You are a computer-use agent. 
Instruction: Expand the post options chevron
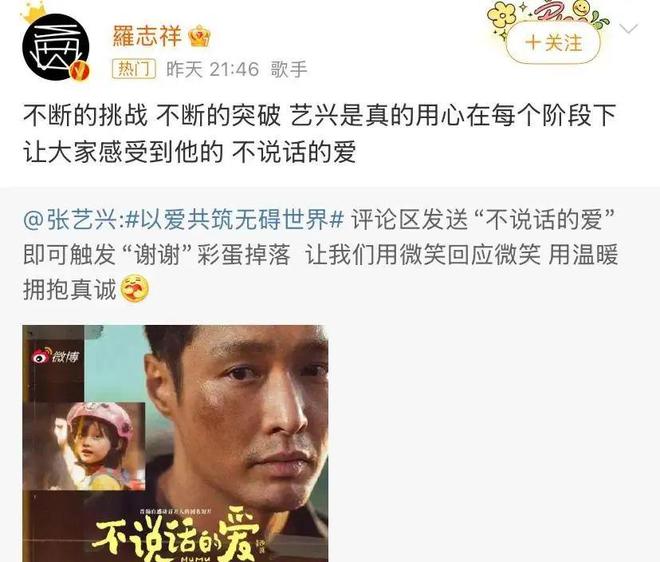pos(629,29)
